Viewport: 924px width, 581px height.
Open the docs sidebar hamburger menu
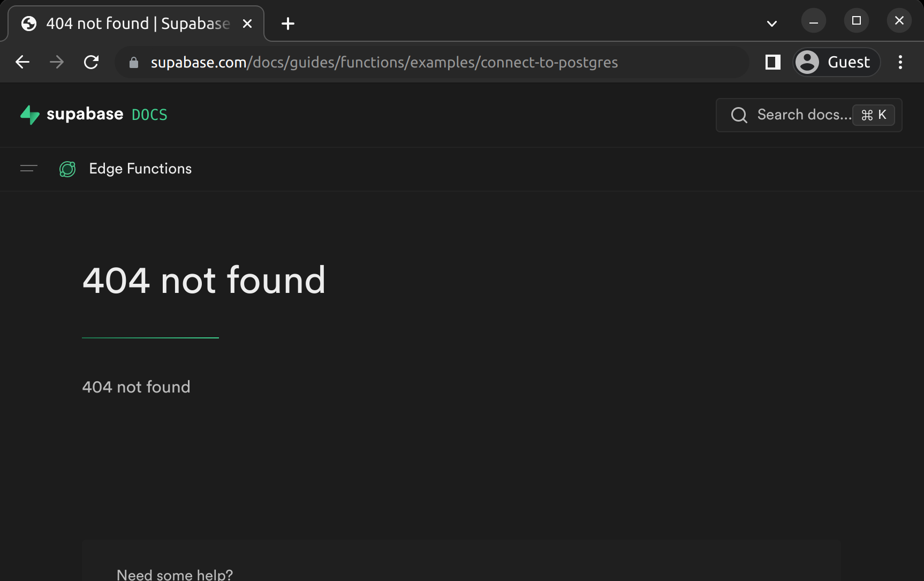pyautogui.click(x=29, y=169)
